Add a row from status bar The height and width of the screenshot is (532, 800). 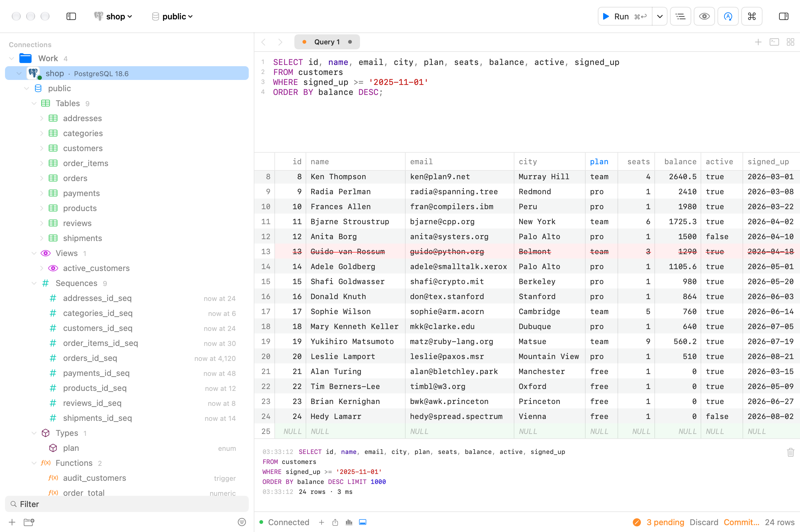click(x=321, y=522)
